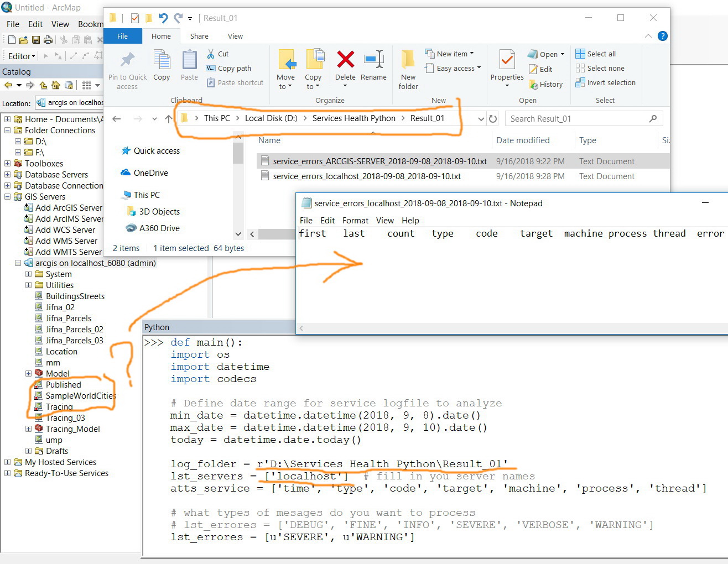Image resolution: width=728 pixels, height=564 pixels.
Task: Click Redo in Explorer quick access toolbar
Action: click(x=178, y=18)
